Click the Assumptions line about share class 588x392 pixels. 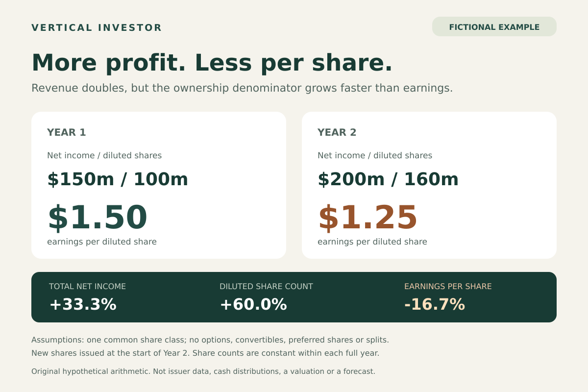(x=210, y=340)
